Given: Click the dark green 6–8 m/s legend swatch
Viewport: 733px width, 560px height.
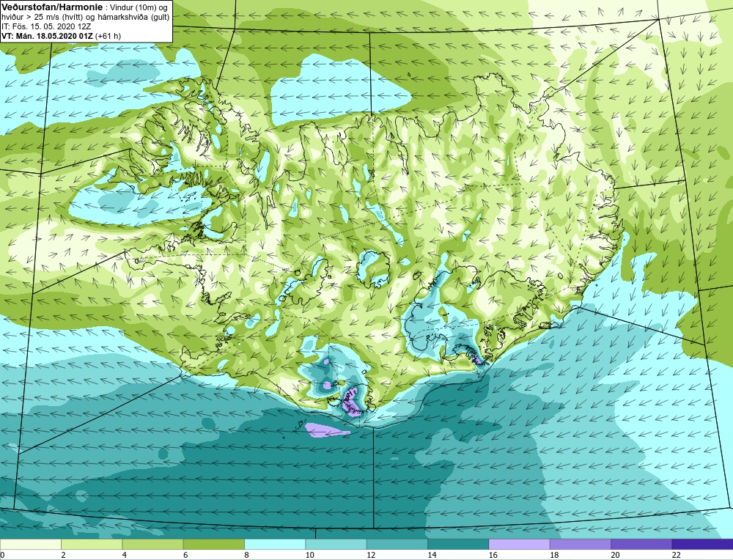Looking at the screenshot, I should point(213,544).
